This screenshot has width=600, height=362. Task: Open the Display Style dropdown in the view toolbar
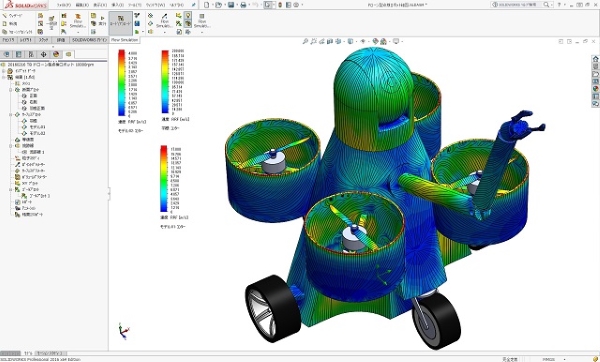point(352,41)
